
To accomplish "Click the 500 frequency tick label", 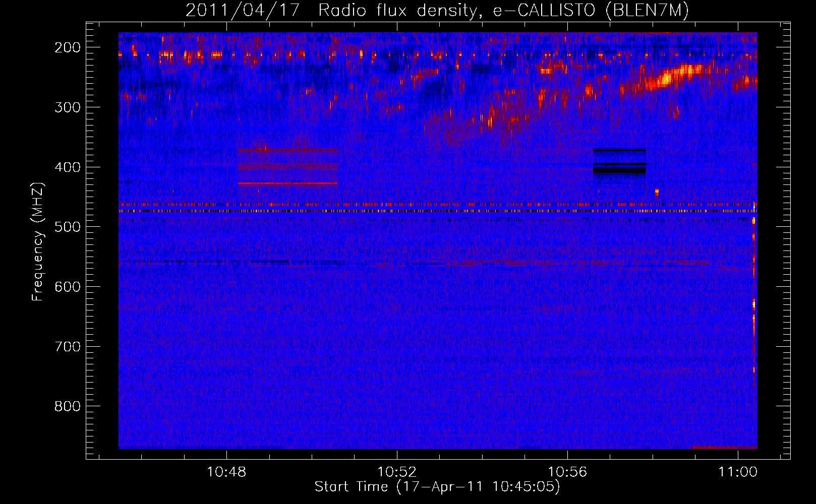I will pyautogui.click(x=67, y=227).
